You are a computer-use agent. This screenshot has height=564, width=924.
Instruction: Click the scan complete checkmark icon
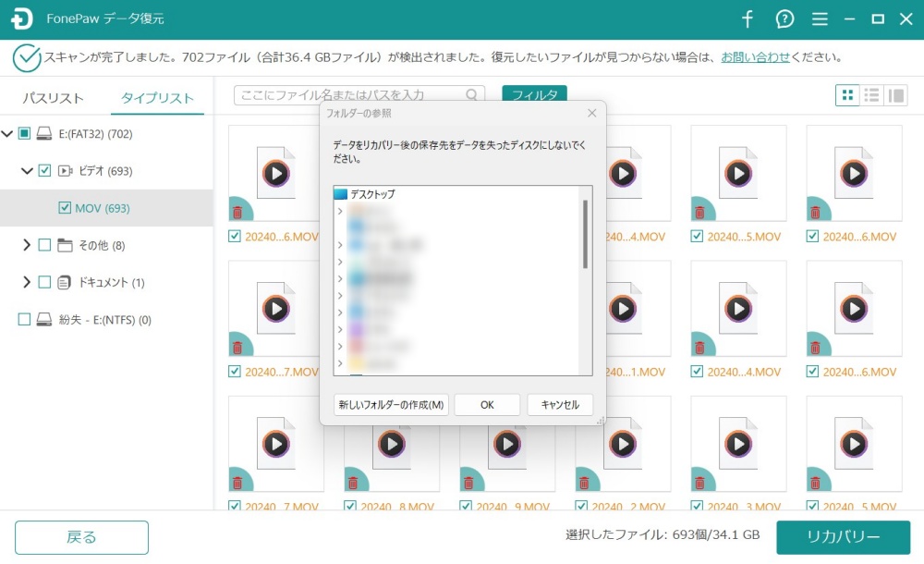coord(27,58)
